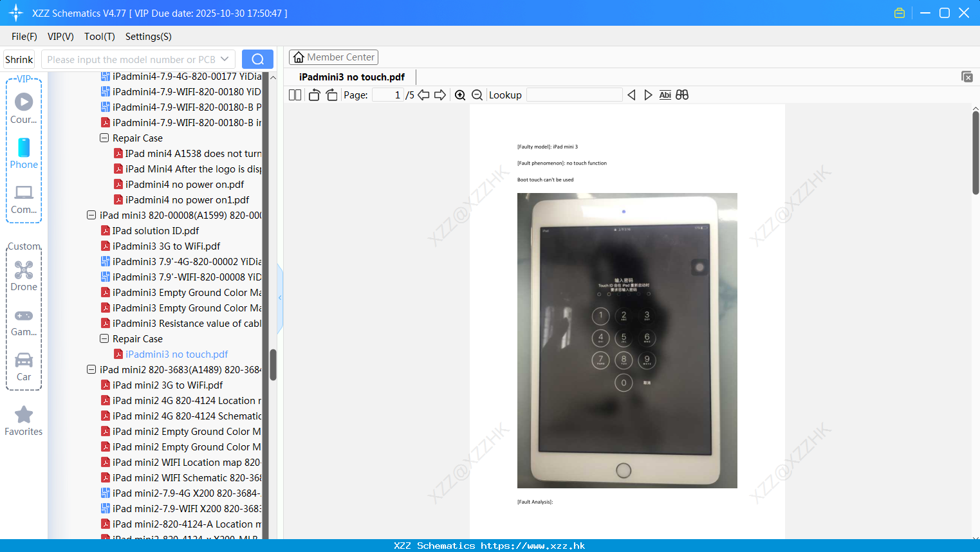980x552 pixels.
Task: Open iPadmini4 no power on1.pdf
Action: (181, 200)
